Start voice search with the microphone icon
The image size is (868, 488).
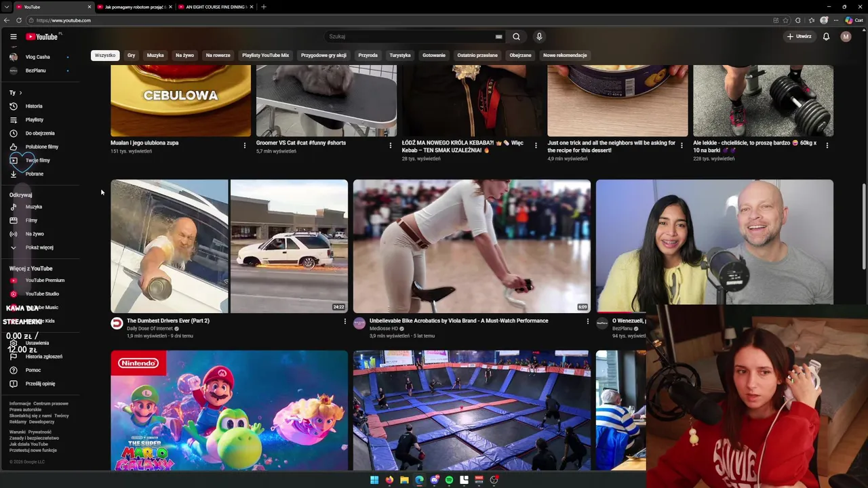click(x=539, y=37)
